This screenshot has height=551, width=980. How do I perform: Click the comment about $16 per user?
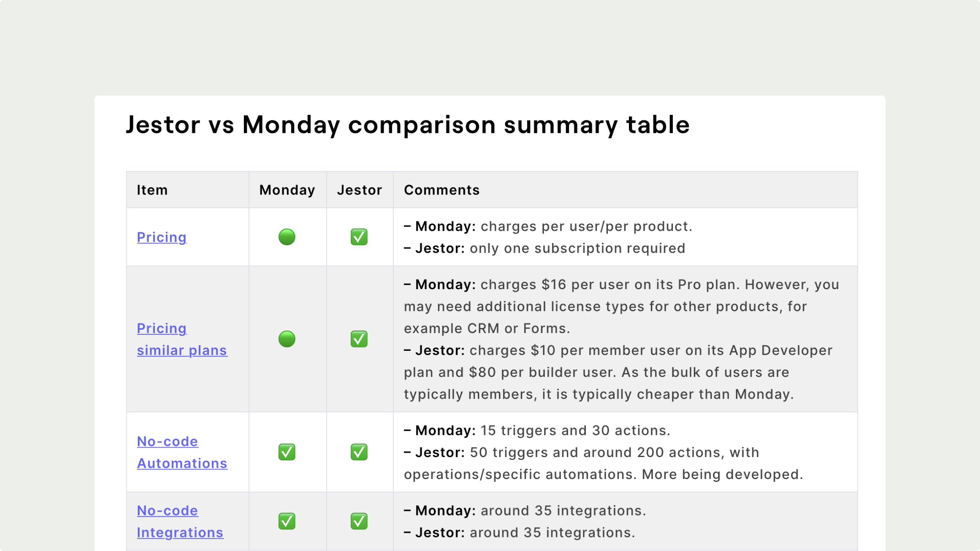(621, 307)
